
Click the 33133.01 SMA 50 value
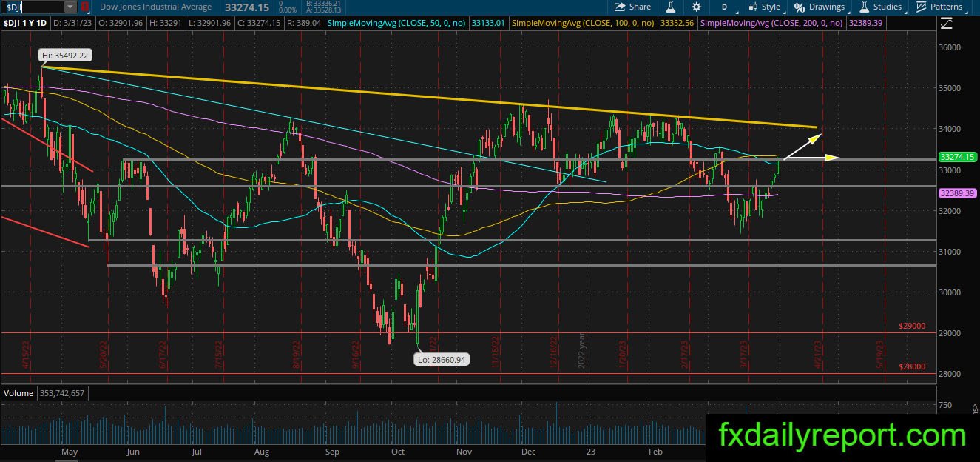tap(488, 24)
